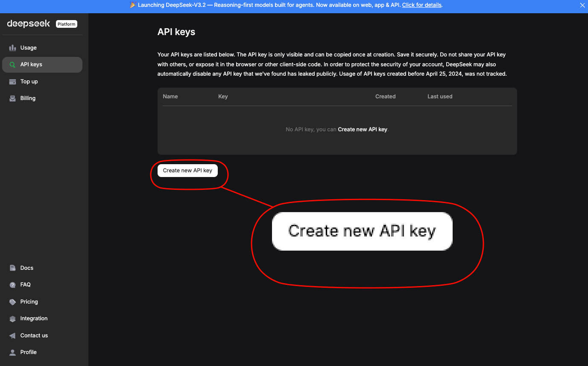
Task: Dismiss the DeepSeek-V3.2 announcement banner
Action: [582, 6]
